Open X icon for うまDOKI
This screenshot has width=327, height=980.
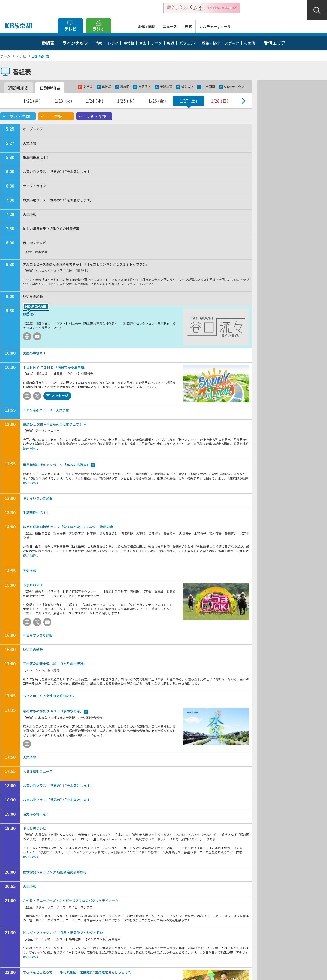[37, 622]
